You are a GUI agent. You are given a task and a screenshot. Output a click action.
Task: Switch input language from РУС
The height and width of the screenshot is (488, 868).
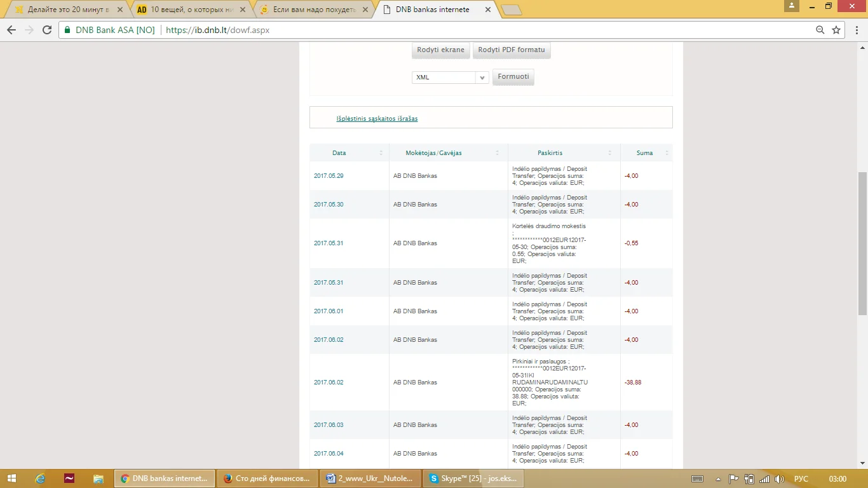[801, 478]
